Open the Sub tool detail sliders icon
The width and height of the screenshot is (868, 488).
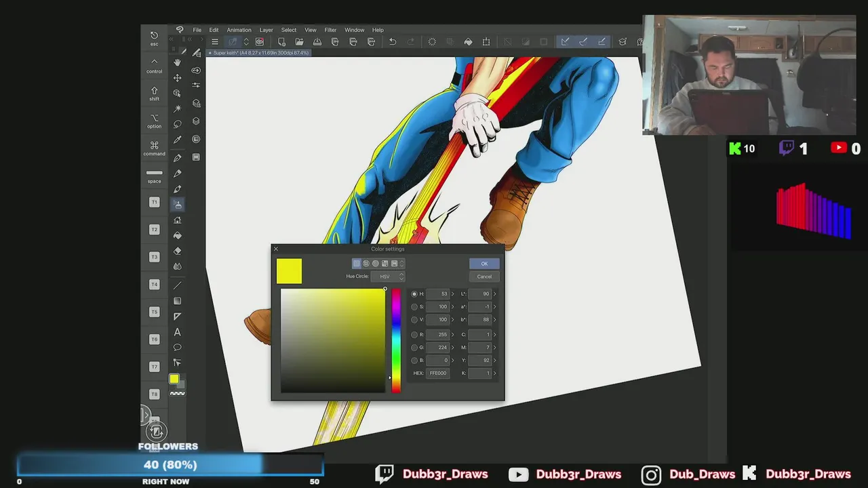[x=196, y=85]
